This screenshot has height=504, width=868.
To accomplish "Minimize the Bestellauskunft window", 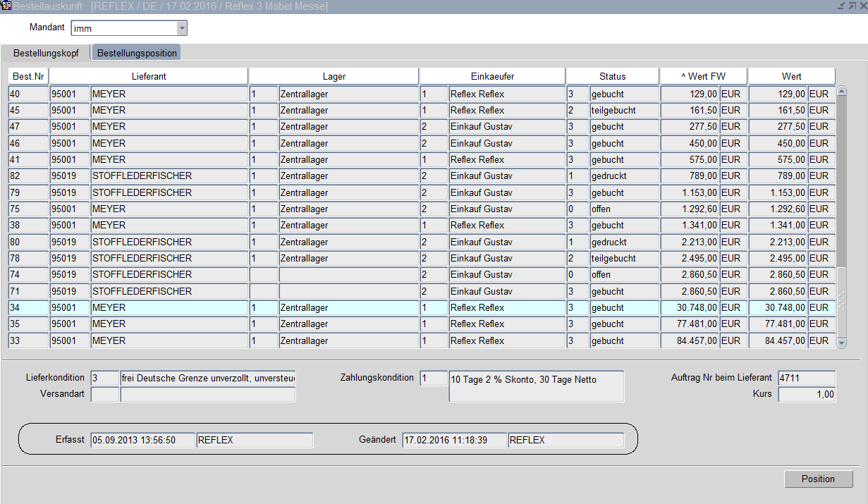I will pos(841,6).
